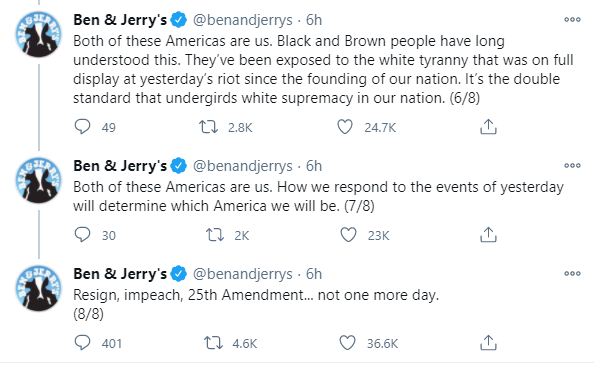Retweet the 7/8 tweet with 2K retweets
594x366 pixels.
click(215, 235)
